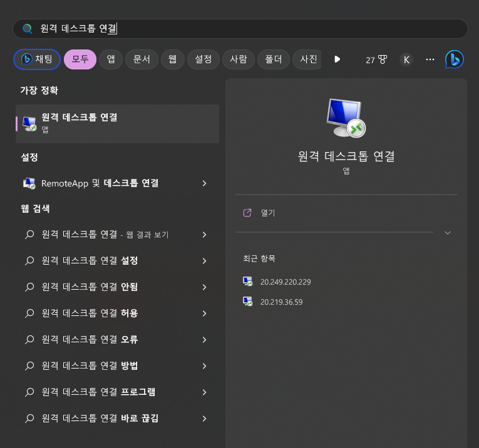Click search icon beside 원격 데스크톱 연결 안됨
The image size is (479, 448).
(29, 287)
